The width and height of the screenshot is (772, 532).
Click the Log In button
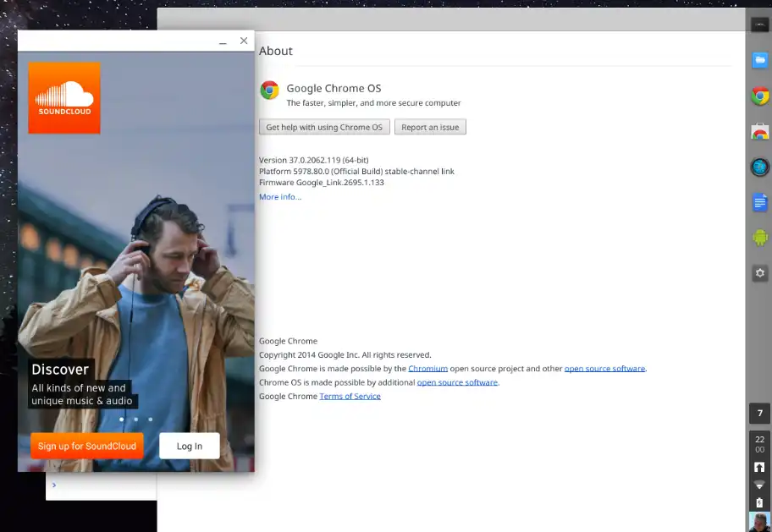tap(190, 446)
